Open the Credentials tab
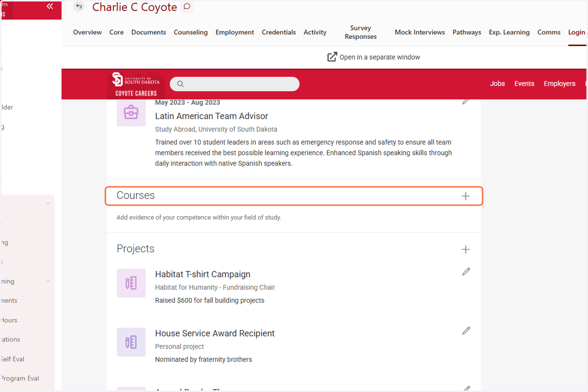Image resolution: width=588 pixels, height=392 pixels. click(x=279, y=32)
